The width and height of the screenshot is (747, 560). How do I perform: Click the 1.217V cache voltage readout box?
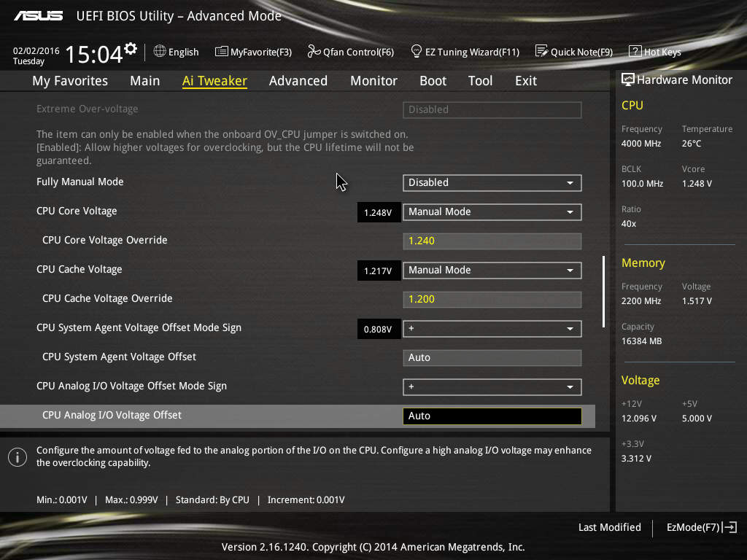379,271
